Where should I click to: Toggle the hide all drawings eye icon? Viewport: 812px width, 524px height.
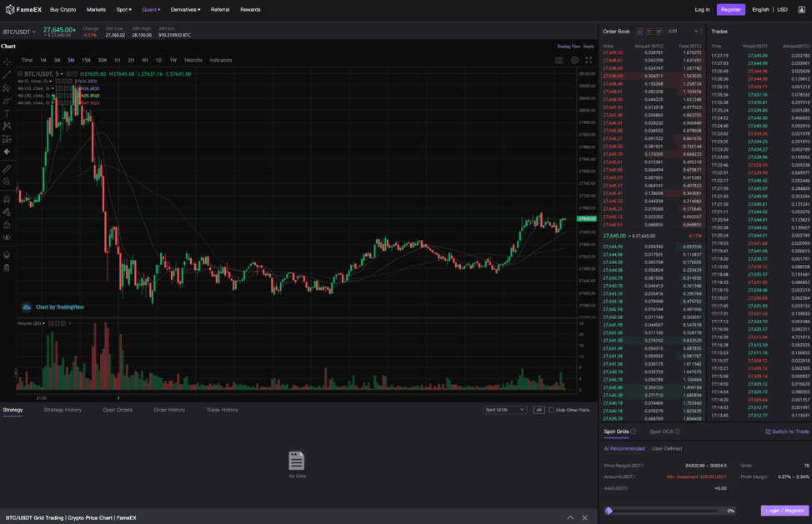click(7, 238)
